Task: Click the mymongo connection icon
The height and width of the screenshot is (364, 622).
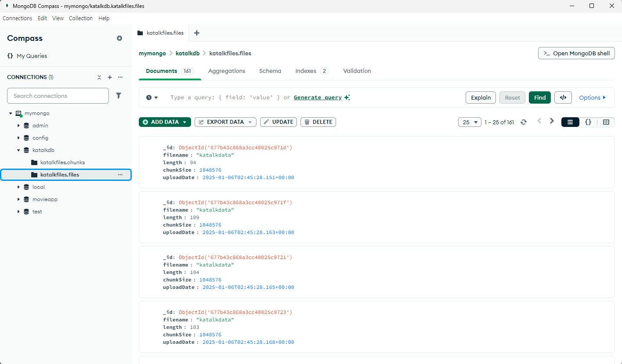Action: tap(18, 113)
